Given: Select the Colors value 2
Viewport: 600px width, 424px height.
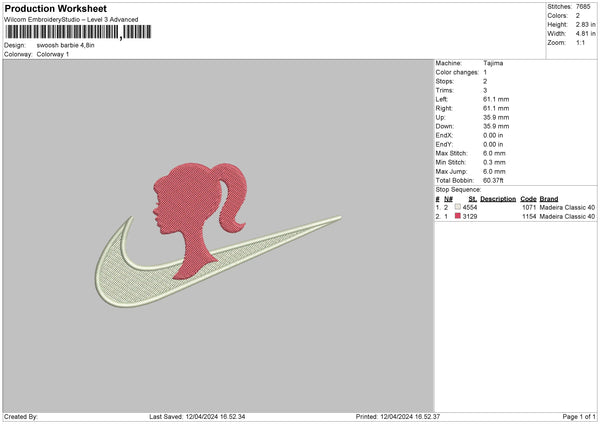Looking at the screenshot, I should tap(577, 16).
